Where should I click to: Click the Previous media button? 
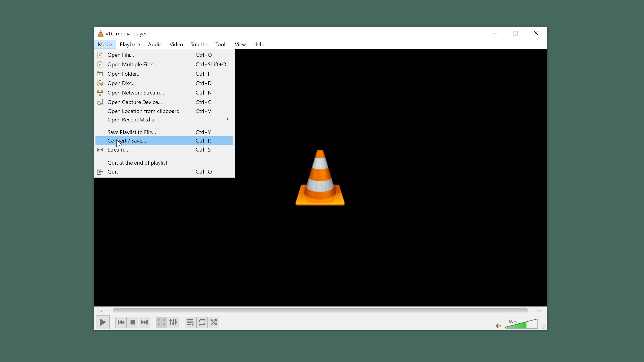click(121, 322)
